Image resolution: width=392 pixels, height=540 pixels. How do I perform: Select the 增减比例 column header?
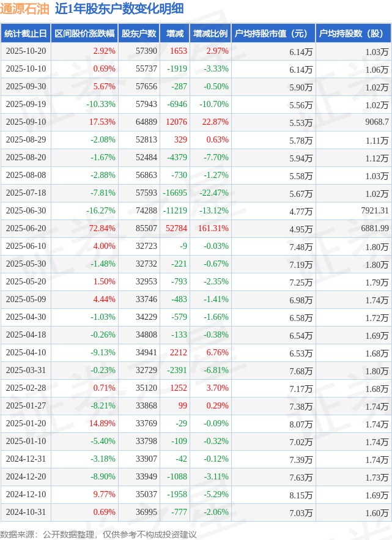click(x=210, y=34)
